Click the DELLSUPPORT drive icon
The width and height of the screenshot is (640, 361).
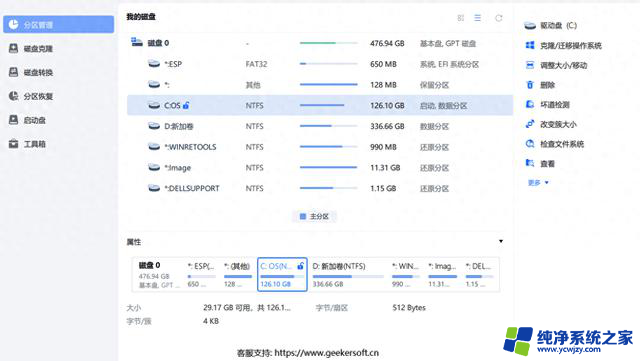click(154, 188)
